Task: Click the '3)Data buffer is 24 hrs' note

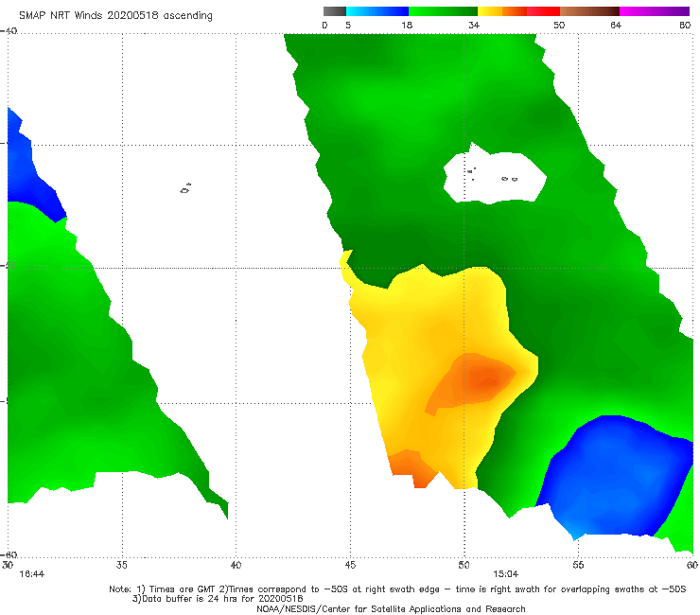Action: (x=218, y=599)
